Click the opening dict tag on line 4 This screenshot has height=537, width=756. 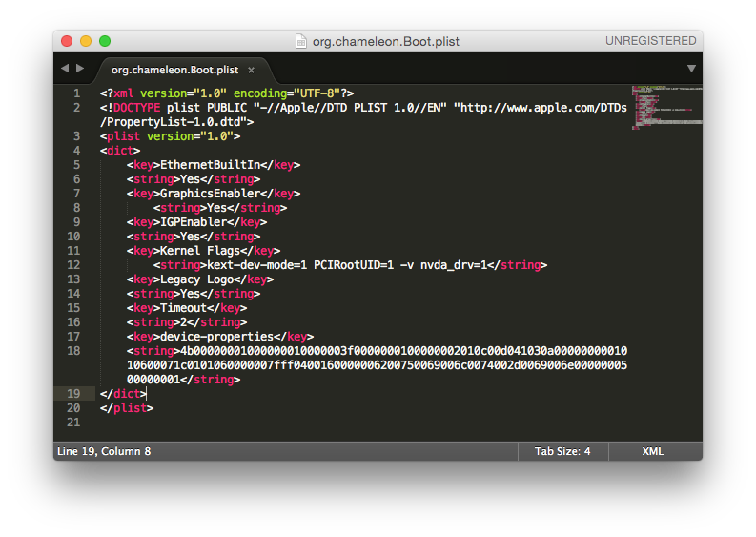point(120,151)
